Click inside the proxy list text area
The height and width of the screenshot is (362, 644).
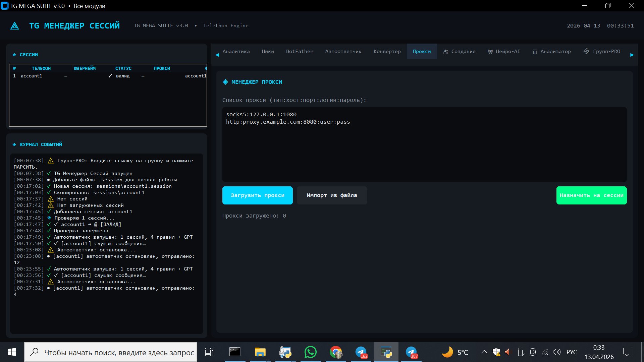[x=424, y=151]
